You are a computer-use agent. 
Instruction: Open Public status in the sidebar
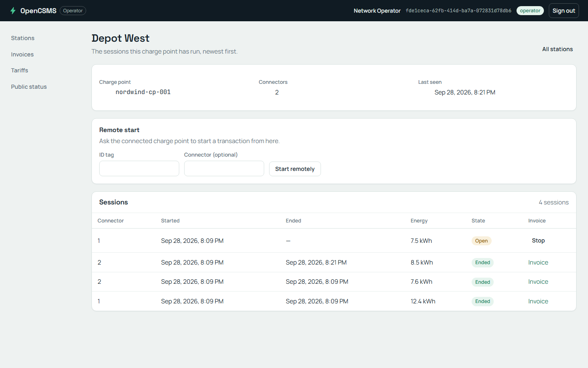29,87
